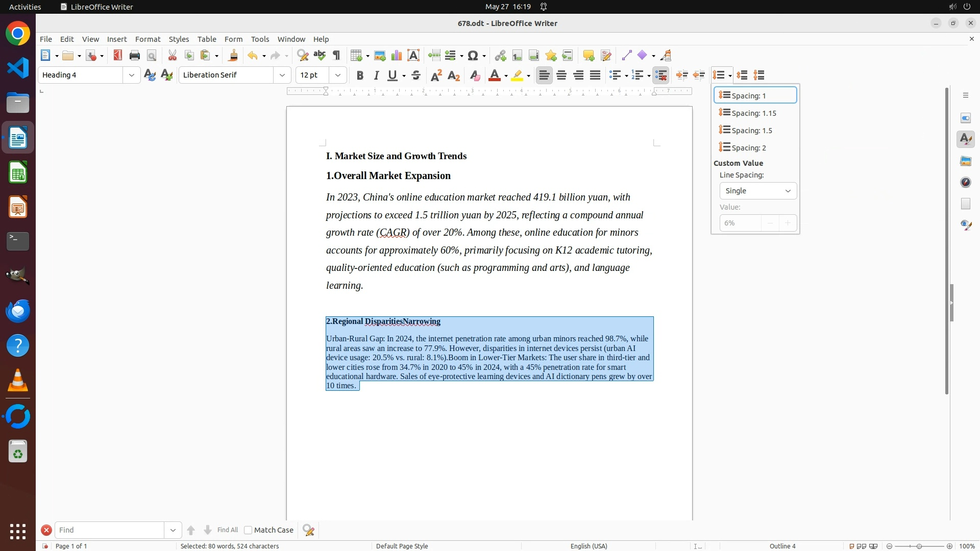This screenshot has height=551, width=980.
Task: Click the Find All button
Action: [x=227, y=530]
